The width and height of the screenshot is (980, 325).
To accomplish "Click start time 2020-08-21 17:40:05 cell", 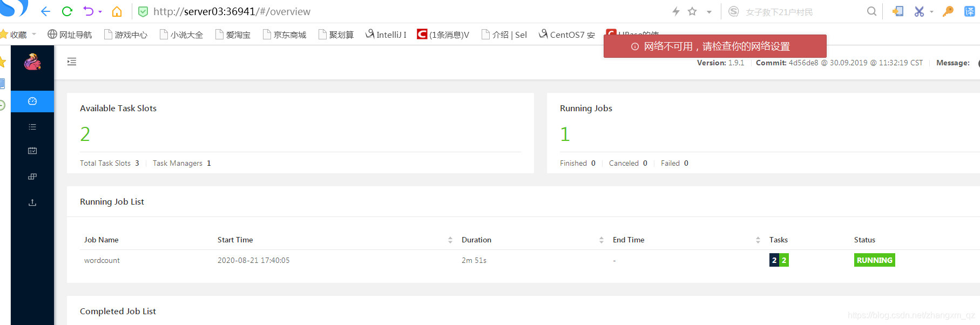I will click(253, 260).
